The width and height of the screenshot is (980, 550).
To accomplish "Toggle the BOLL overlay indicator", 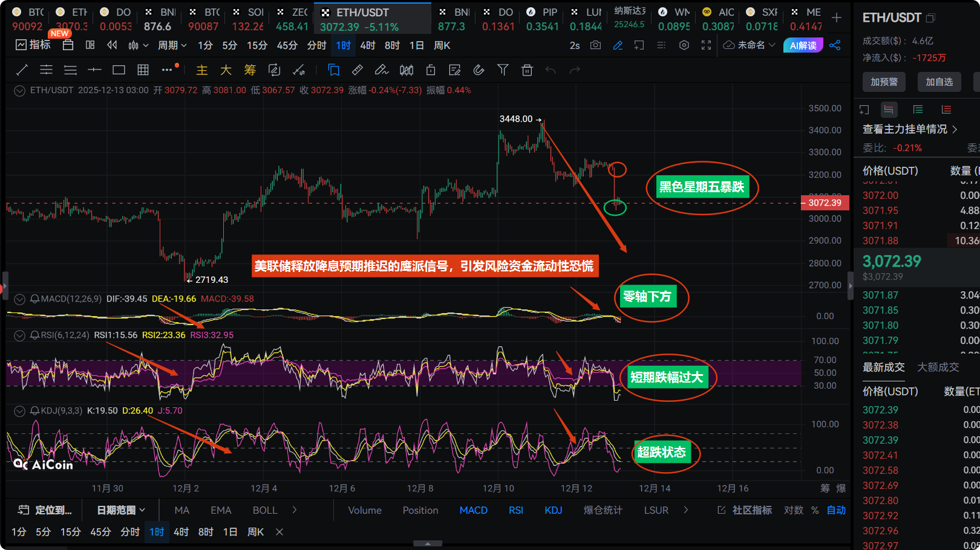I will (x=265, y=510).
